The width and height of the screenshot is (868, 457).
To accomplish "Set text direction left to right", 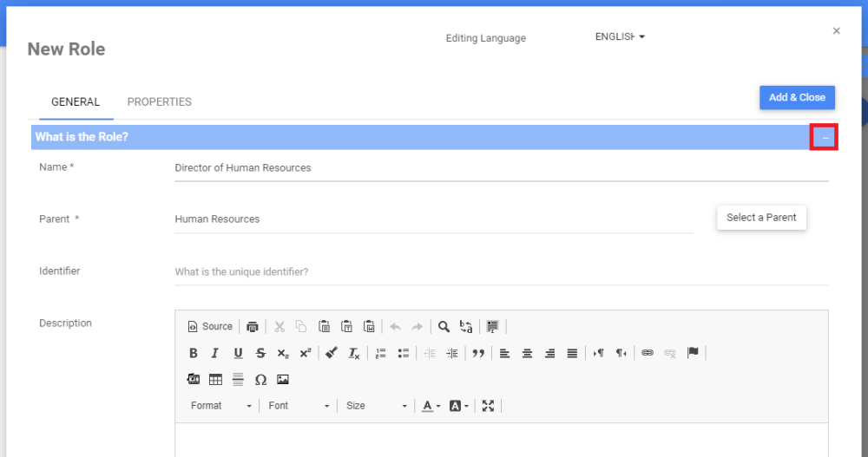I will (598, 353).
